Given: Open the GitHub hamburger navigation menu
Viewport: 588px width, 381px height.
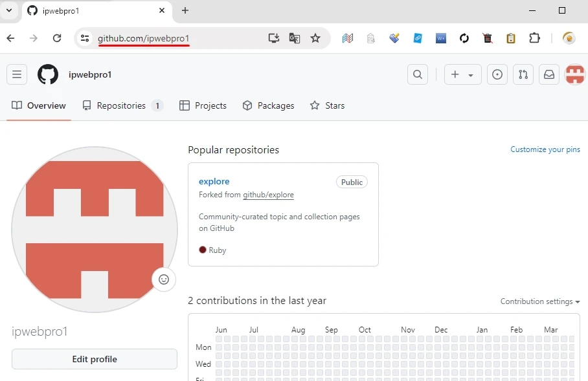Looking at the screenshot, I should click(17, 74).
